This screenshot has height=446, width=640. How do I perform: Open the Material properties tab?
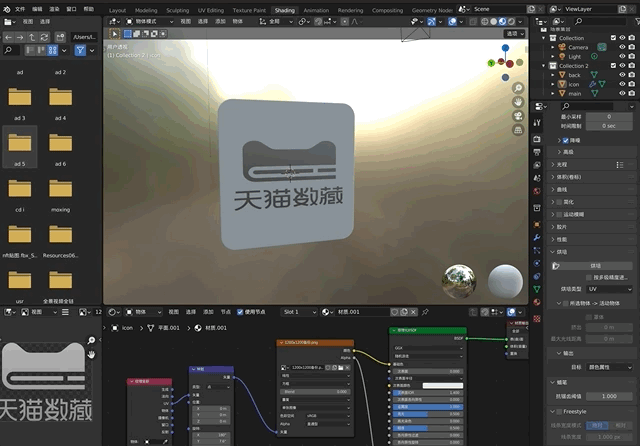[537, 302]
